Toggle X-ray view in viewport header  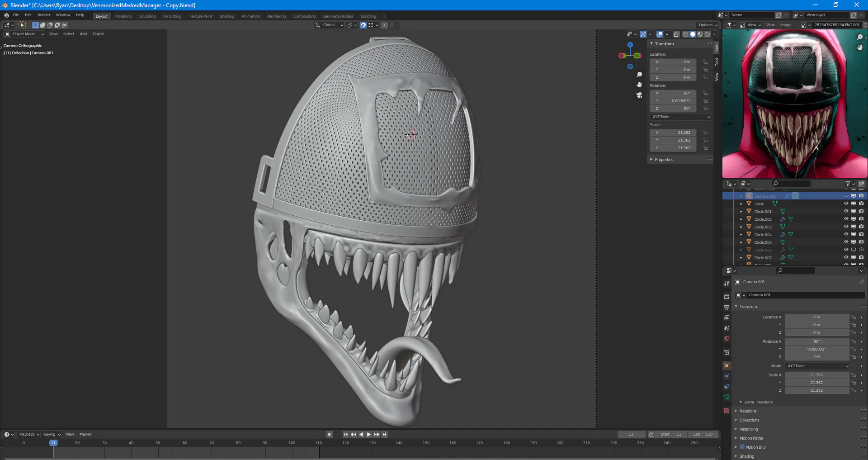[x=676, y=34]
